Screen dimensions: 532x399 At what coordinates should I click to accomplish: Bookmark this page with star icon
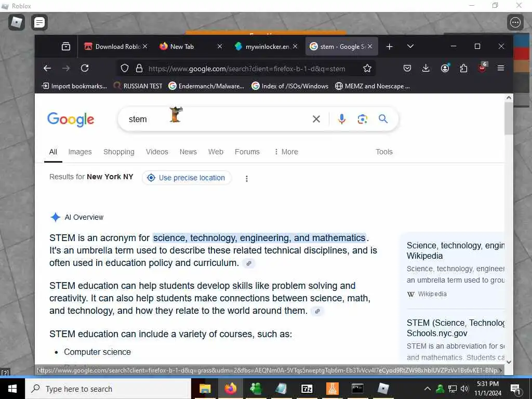click(x=367, y=68)
